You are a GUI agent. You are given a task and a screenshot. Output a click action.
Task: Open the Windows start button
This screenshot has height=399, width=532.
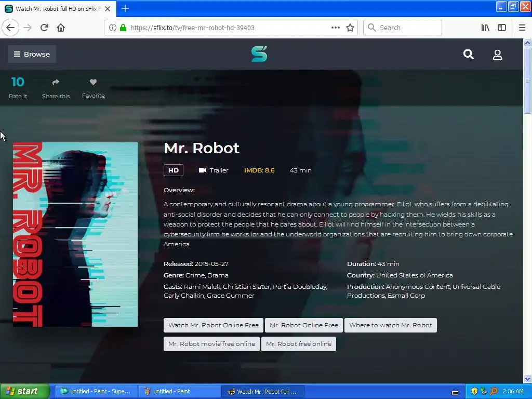(24, 392)
